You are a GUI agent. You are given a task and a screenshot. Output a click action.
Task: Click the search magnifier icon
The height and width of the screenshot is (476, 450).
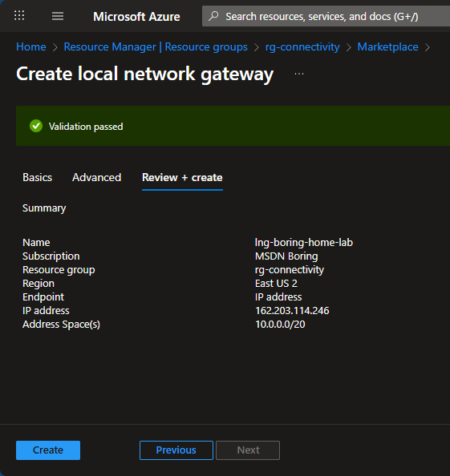click(213, 16)
